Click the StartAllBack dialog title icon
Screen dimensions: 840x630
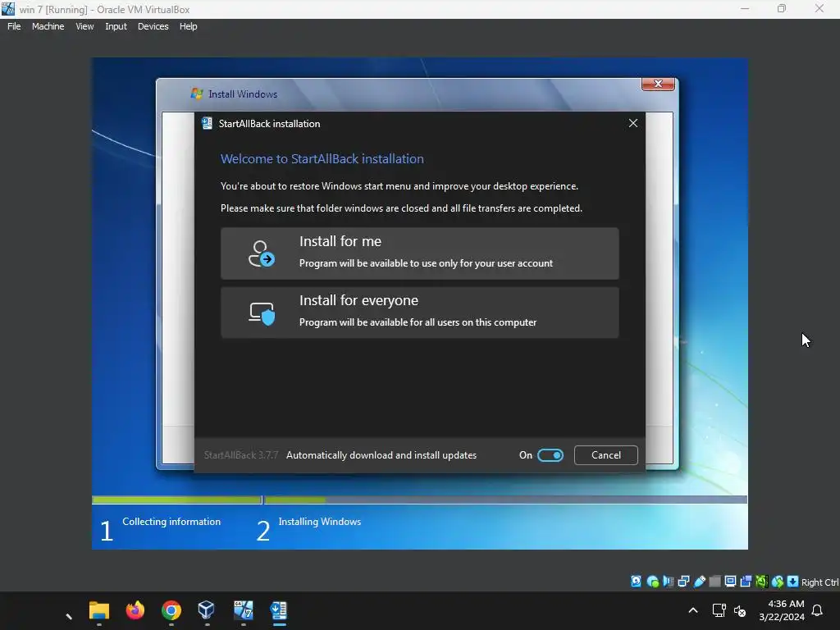pos(207,123)
